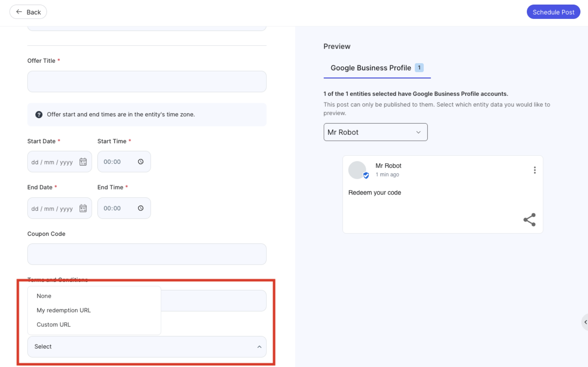Viewport: 588px width, 367px height.
Task: Click the help question mark icon
Action: tap(39, 115)
